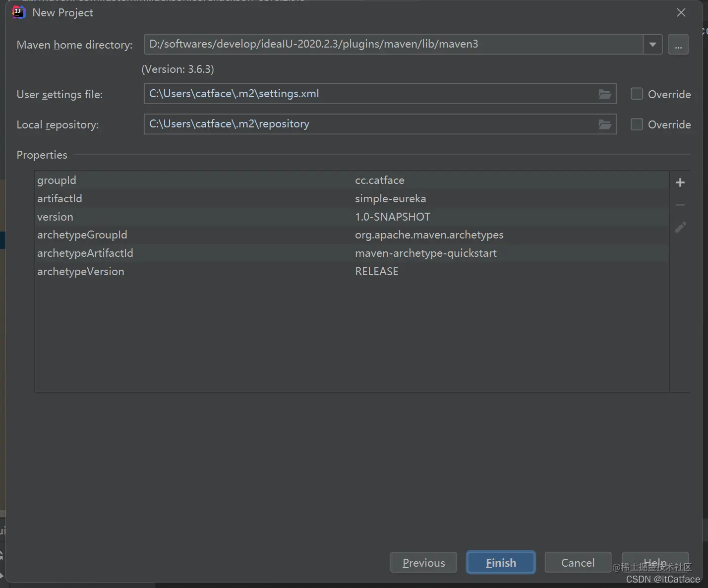Click the cc.catface value cell
The height and width of the screenshot is (588, 708).
coord(380,180)
